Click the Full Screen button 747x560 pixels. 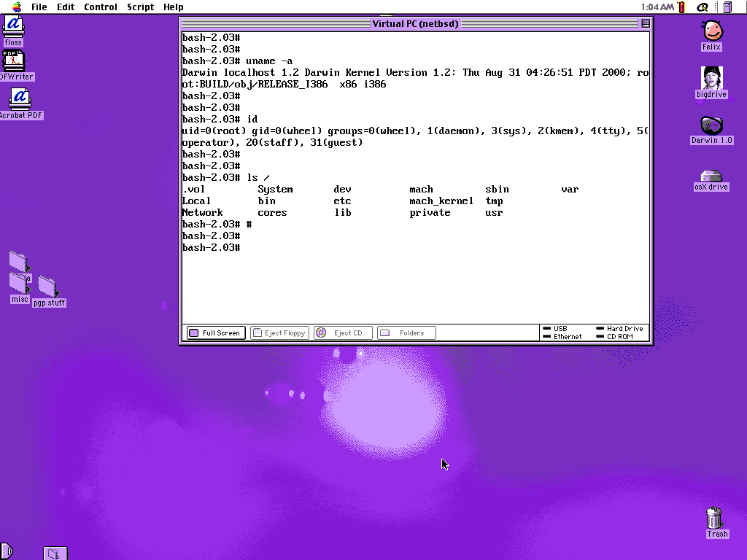(216, 332)
